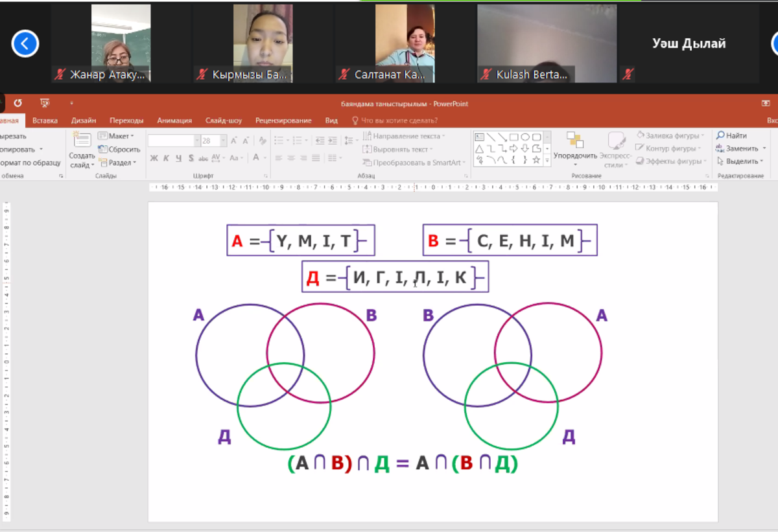Click the Заменить button

pyautogui.click(x=741, y=148)
